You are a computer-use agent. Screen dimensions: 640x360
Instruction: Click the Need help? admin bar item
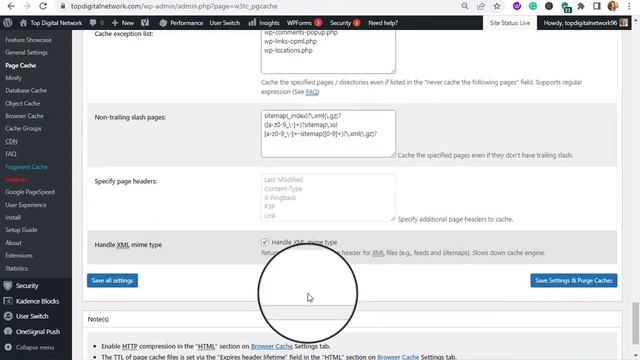point(383,23)
